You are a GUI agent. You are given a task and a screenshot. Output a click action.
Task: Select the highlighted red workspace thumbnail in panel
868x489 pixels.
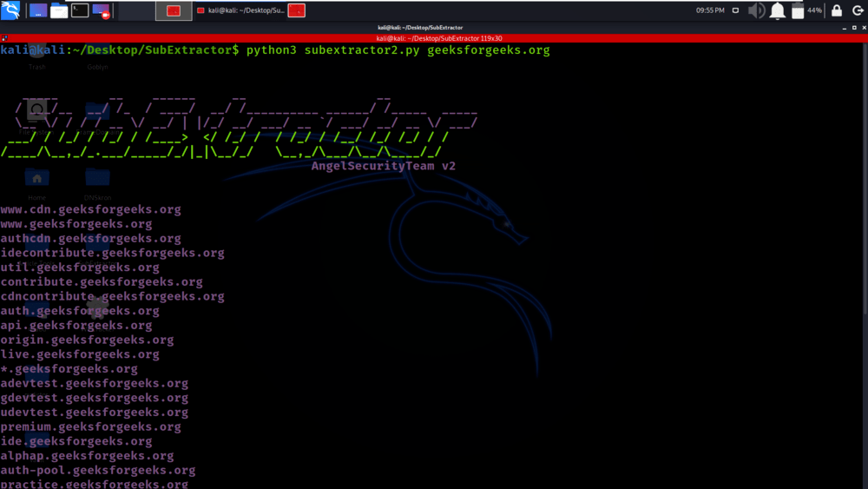[174, 10]
